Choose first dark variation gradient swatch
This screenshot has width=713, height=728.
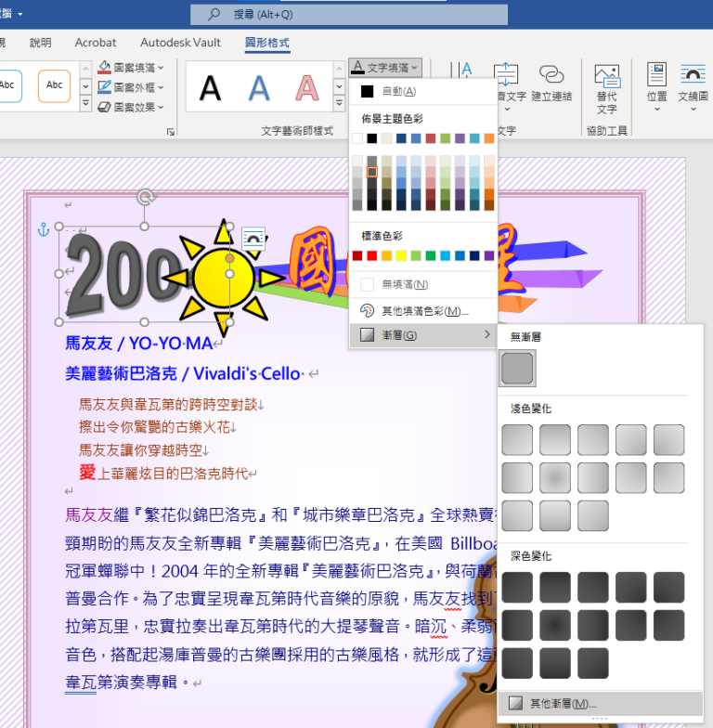517,587
